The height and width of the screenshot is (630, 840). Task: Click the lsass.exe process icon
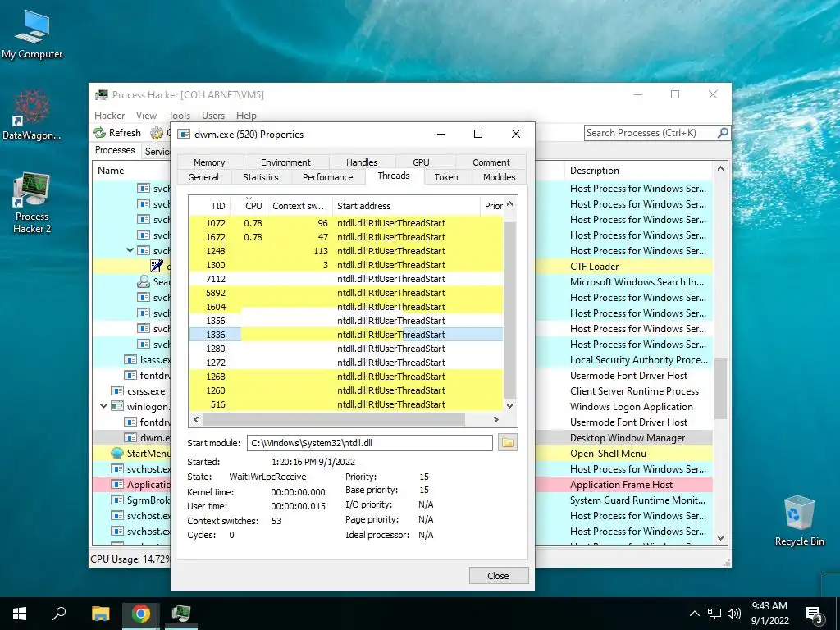coord(130,359)
